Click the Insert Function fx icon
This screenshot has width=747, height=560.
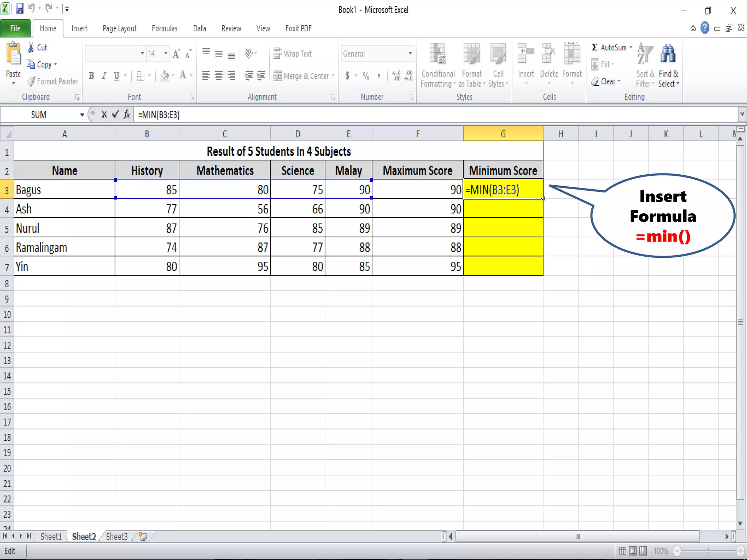point(127,115)
